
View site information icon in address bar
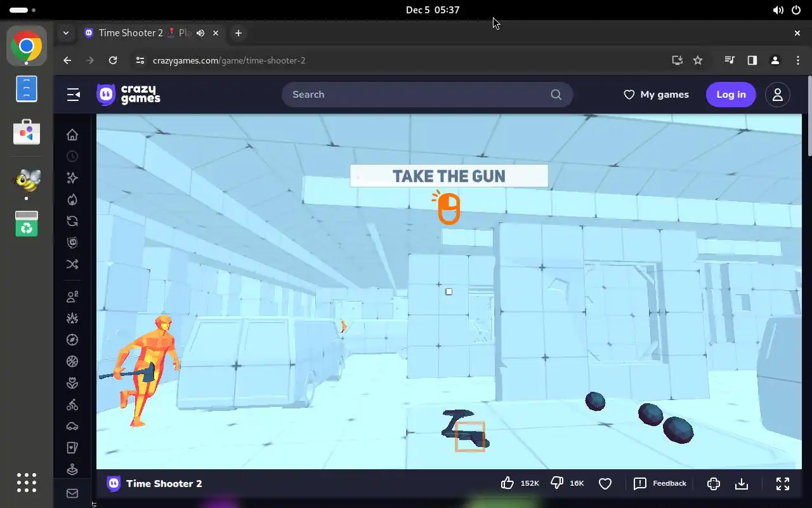click(x=140, y=60)
